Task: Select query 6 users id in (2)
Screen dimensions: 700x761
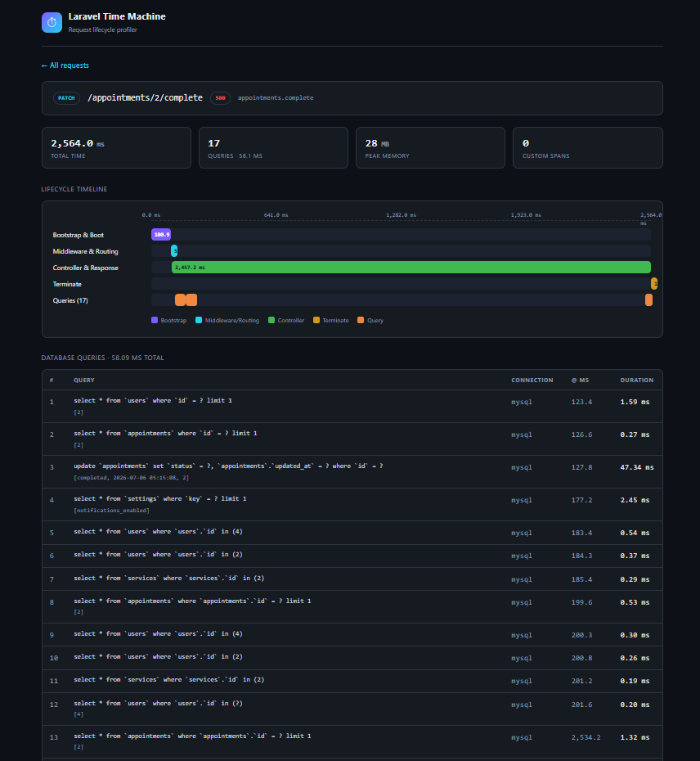Action: pyautogui.click(x=352, y=556)
